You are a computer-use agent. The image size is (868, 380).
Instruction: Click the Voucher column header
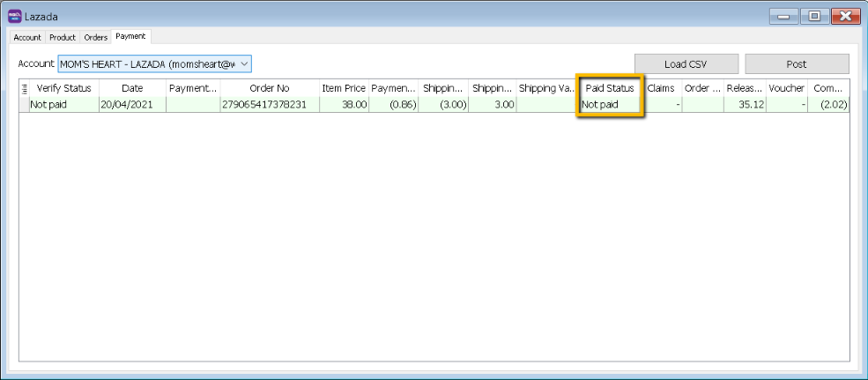click(x=786, y=88)
